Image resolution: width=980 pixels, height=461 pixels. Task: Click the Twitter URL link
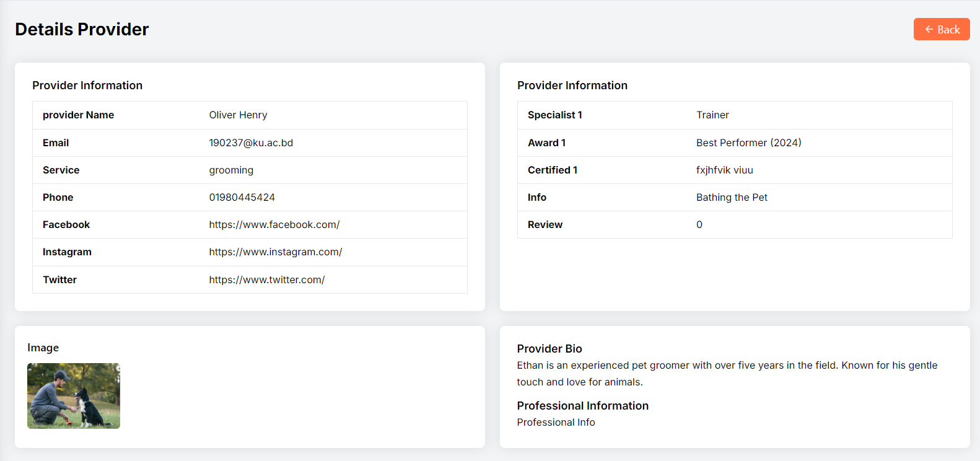(x=266, y=279)
